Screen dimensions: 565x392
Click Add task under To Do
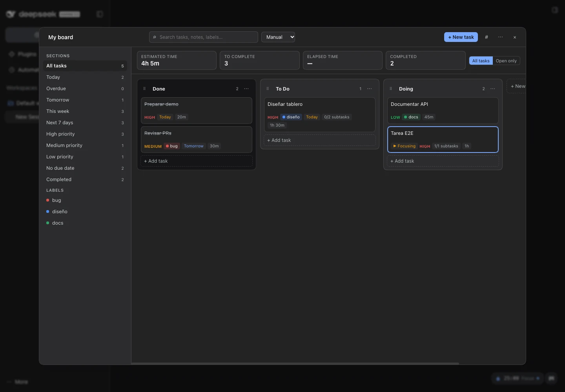pyautogui.click(x=320, y=140)
